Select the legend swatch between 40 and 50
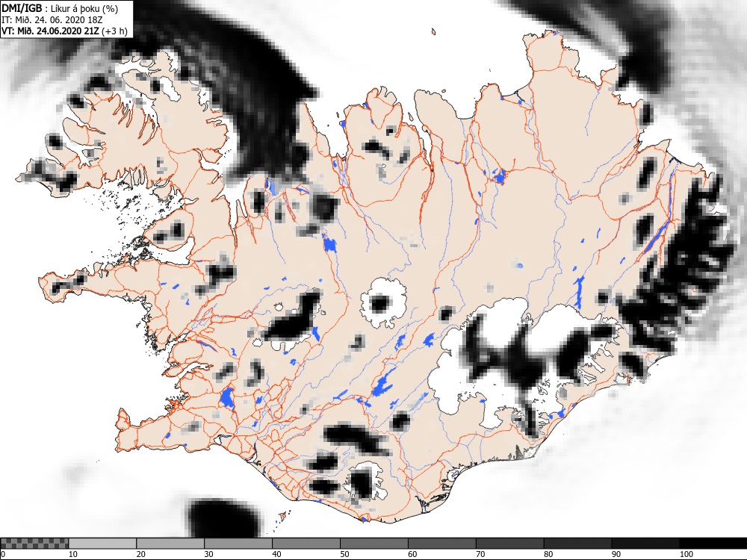The height and width of the screenshot is (560, 747). pos(306,544)
